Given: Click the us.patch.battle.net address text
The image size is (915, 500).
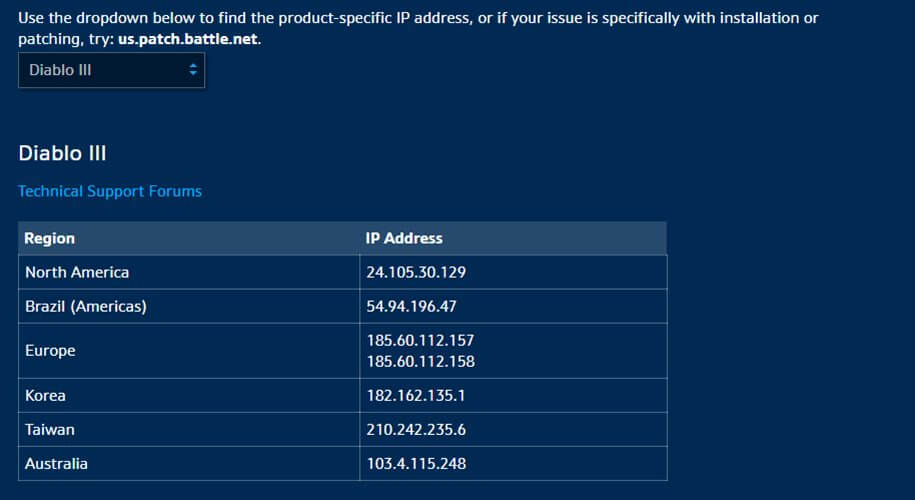Looking at the screenshot, I should click(x=188, y=42).
